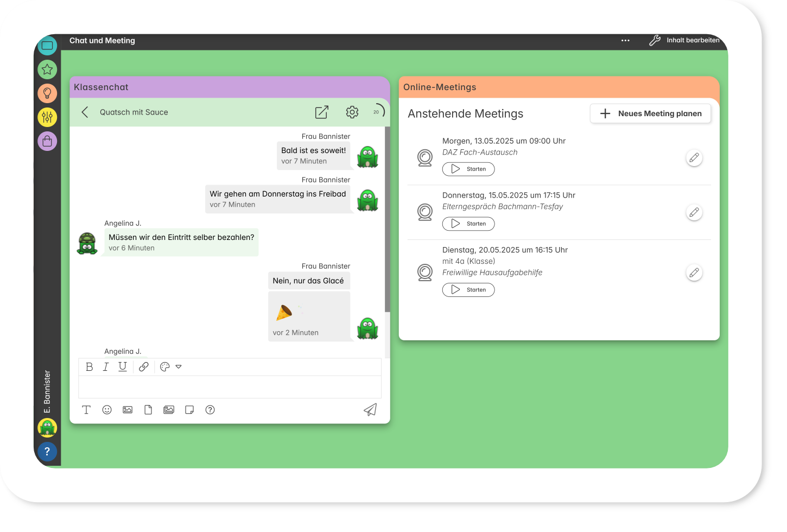Expand the text color dropdown arrow
Viewport: 787px width, 532px height.
(179, 367)
